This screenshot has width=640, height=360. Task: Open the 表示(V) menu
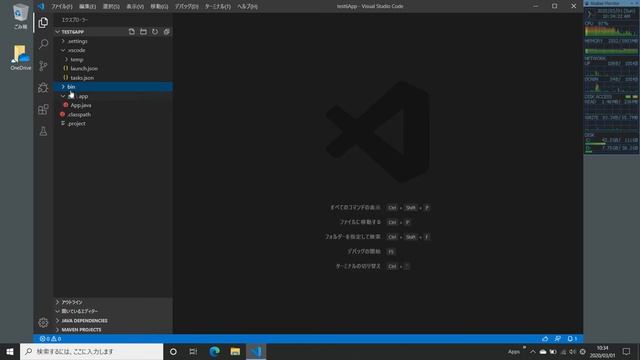[x=135, y=7]
